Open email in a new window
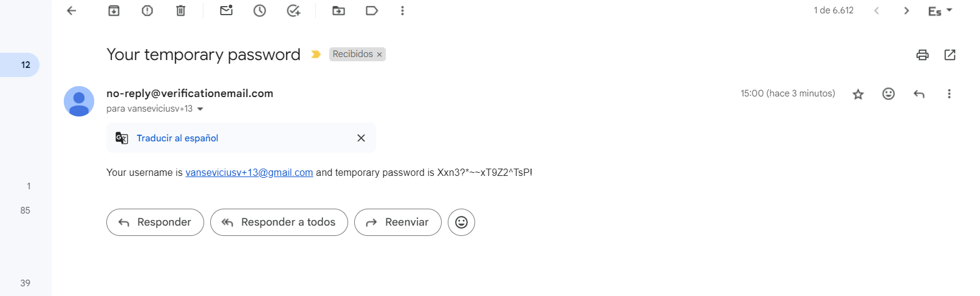 pyautogui.click(x=950, y=55)
